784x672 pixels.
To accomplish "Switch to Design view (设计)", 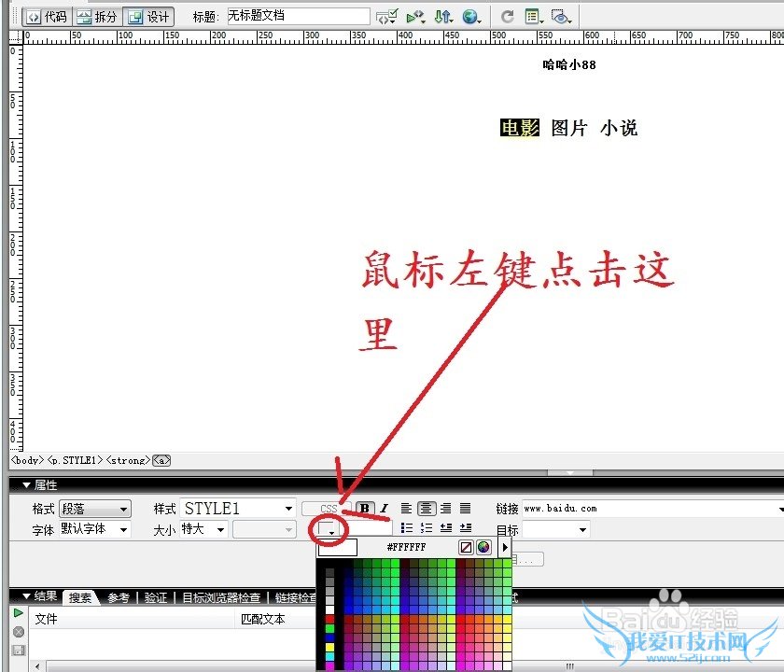I will [149, 17].
